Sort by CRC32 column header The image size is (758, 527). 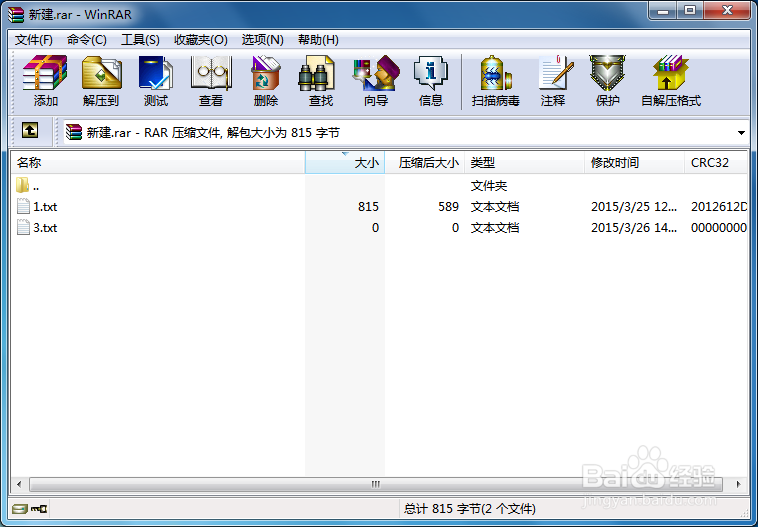pos(716,162)
